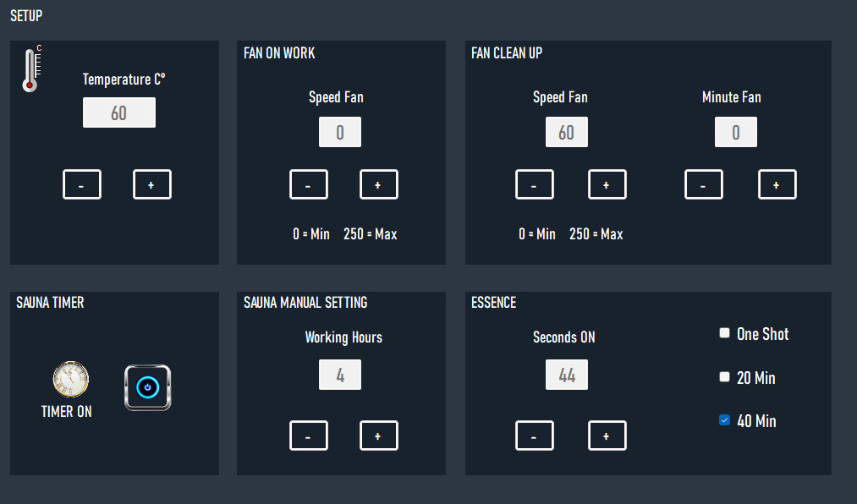Lower the Fan Clean Up speed
Viewport: 857px width, 504px height.
pyautogui.click(x=535, y=184)
